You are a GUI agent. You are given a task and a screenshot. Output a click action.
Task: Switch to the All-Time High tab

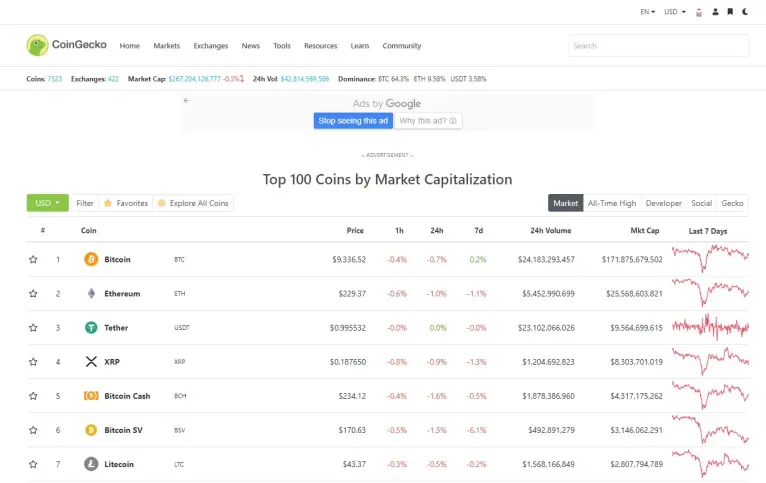612,203
